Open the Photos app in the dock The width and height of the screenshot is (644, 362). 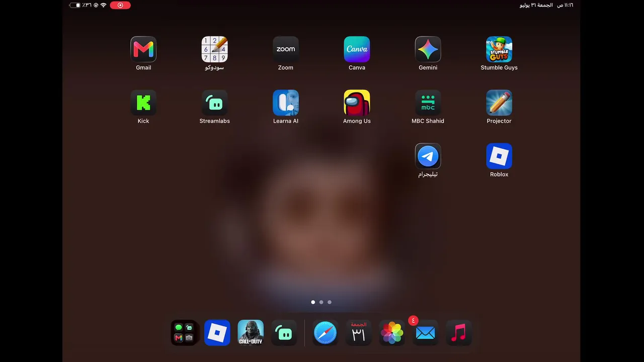point(392,333)
